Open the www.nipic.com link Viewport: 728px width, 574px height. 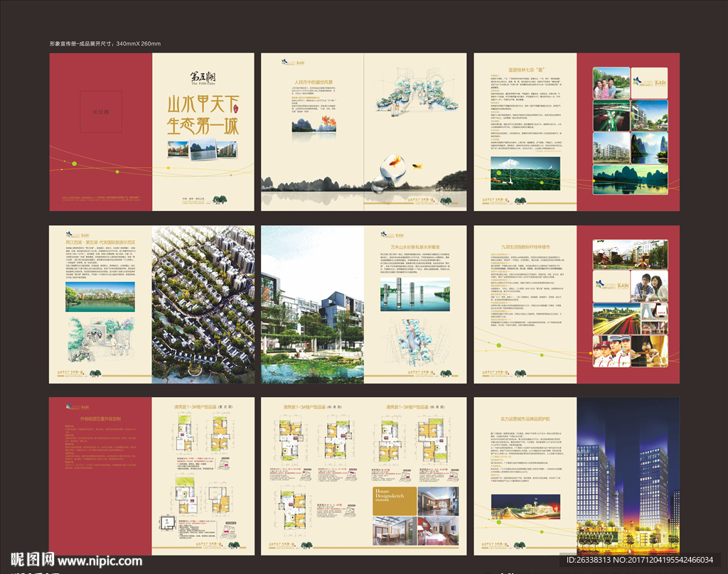pyautogui.click(x=100, y=561)
